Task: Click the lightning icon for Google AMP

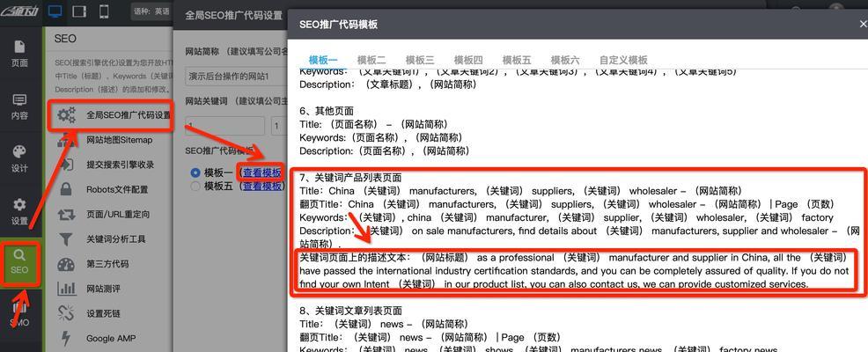Action: [x=66, y=338]
